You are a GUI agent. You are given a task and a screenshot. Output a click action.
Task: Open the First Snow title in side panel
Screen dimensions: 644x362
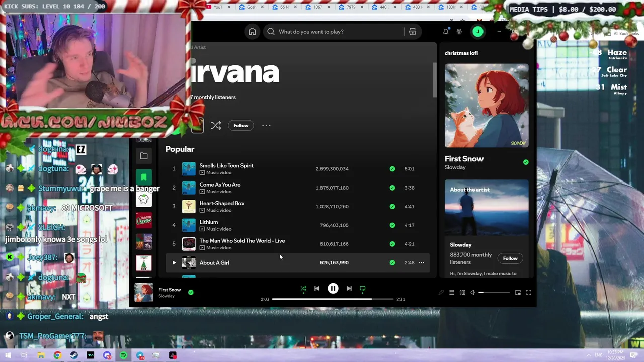[x=464, y=159]
